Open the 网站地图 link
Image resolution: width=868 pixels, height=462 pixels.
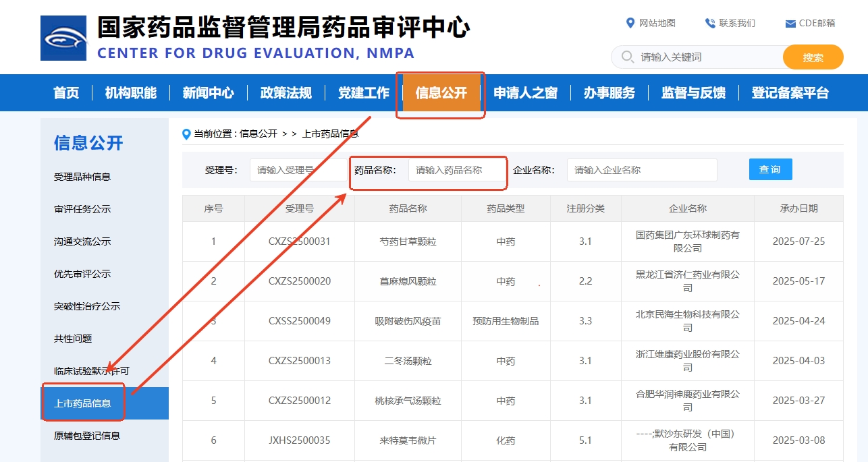pyautogui.click(x=657, y=23)
